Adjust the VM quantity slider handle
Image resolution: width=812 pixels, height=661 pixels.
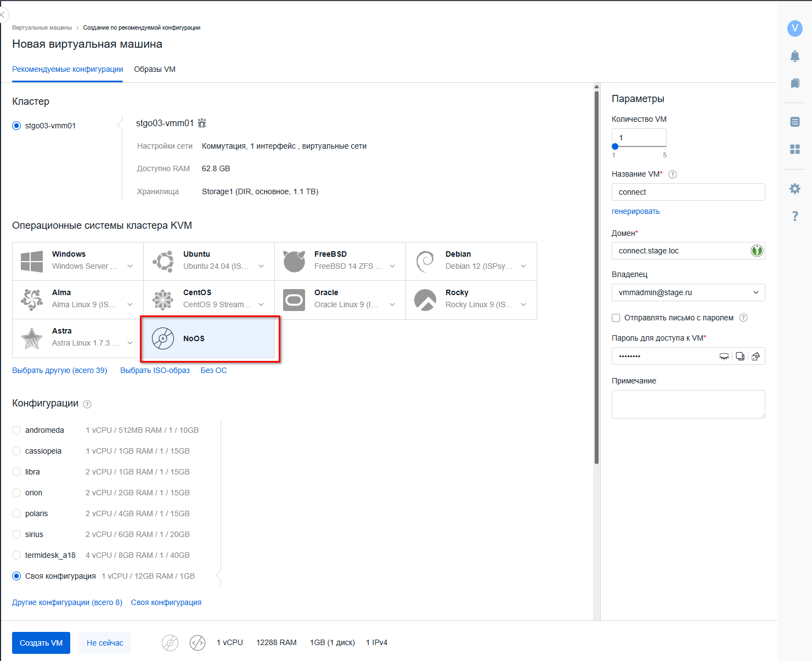click(615, 146)
